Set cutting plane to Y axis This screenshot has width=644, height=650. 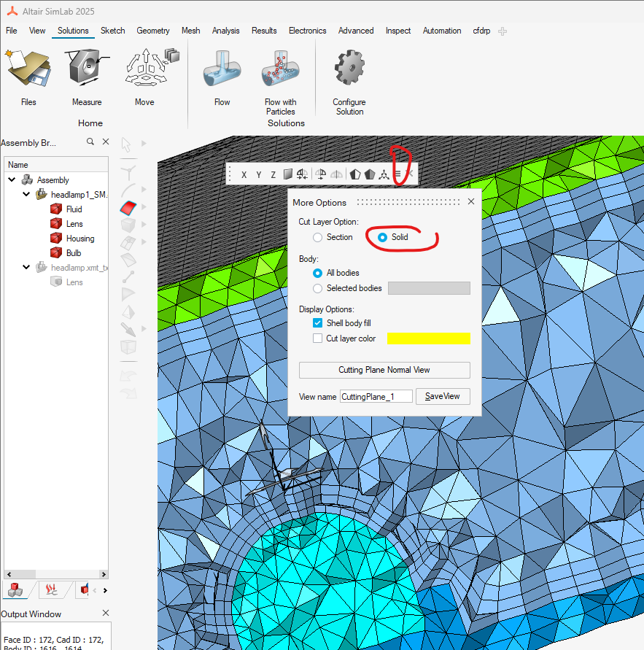[x=259, y=174]
